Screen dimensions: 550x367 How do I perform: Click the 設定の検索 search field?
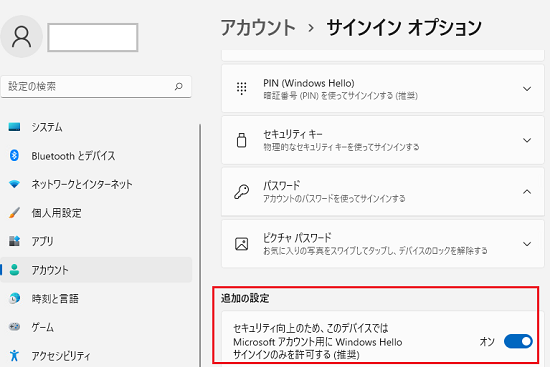[x=96, y=86]
